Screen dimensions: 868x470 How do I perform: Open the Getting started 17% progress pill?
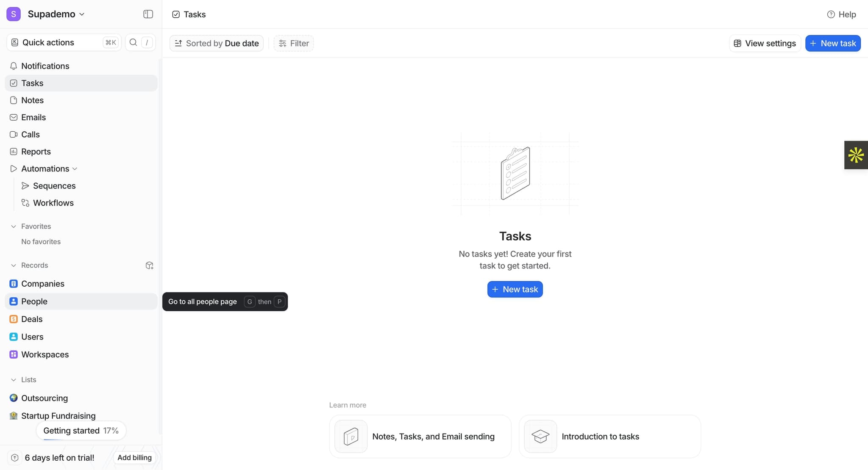pos(81,431)
